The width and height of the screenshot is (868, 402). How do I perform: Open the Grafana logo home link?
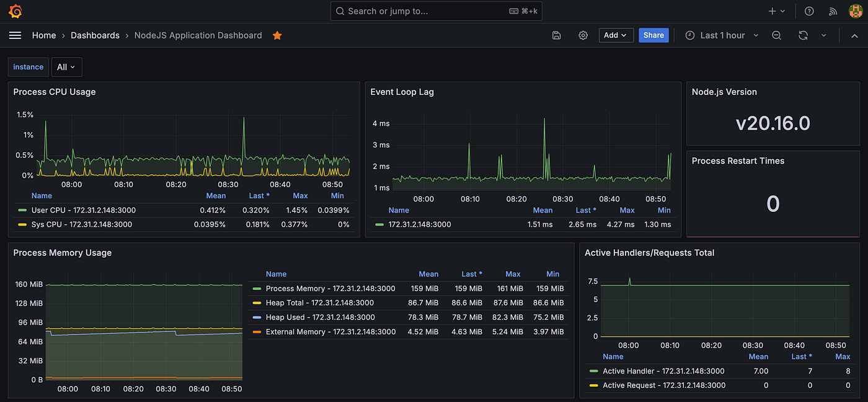pyautogui.click(x=15, y=11)
